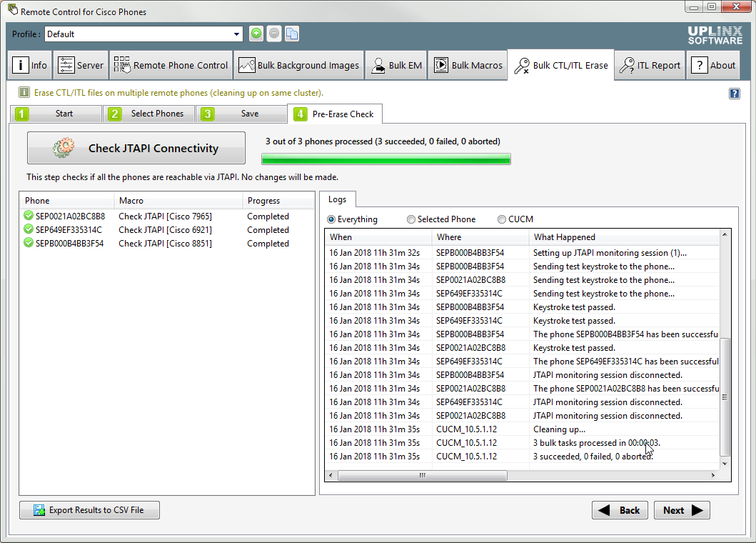This screenshot has height=543, width=756.
Task: Switch to the Bulk EM tab
Action: [x=396, y=65]
